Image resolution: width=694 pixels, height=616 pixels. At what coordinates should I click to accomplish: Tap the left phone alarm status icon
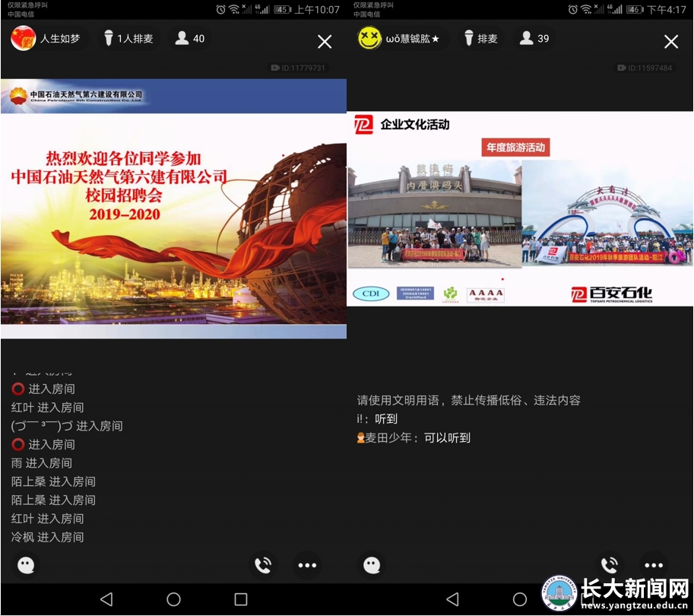[220, 9]
